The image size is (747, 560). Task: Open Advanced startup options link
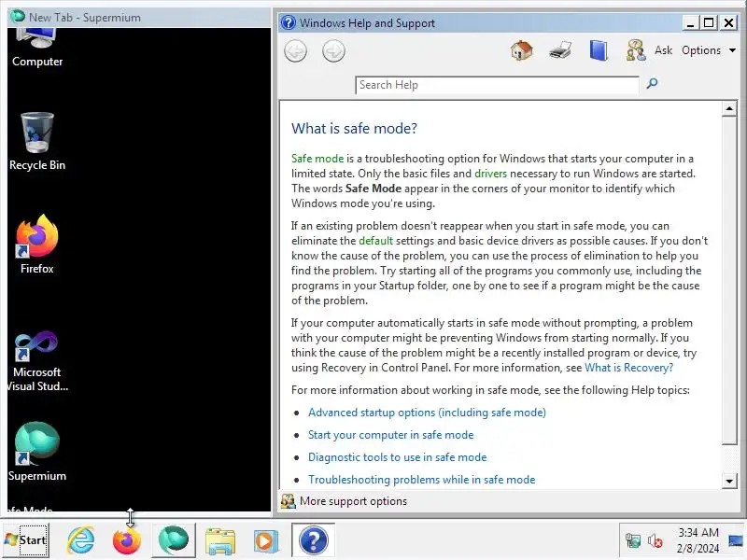[x=427, y=413]
